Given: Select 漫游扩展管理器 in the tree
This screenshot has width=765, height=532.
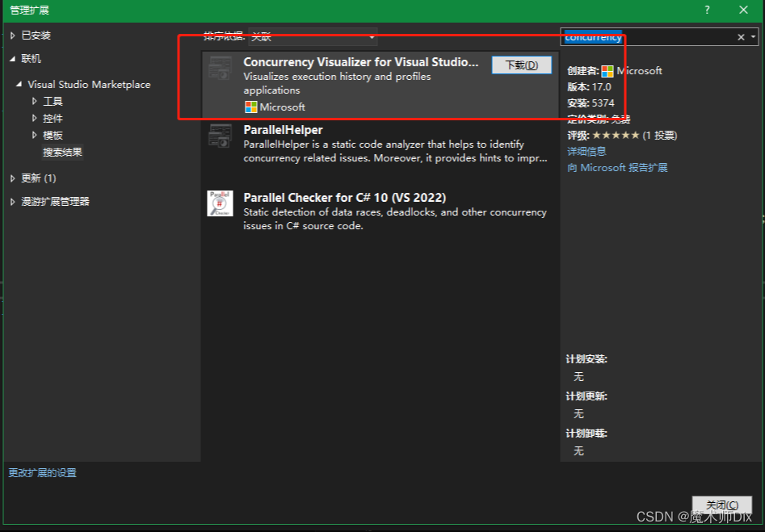Looking at the screenshot, I should 55,202.
